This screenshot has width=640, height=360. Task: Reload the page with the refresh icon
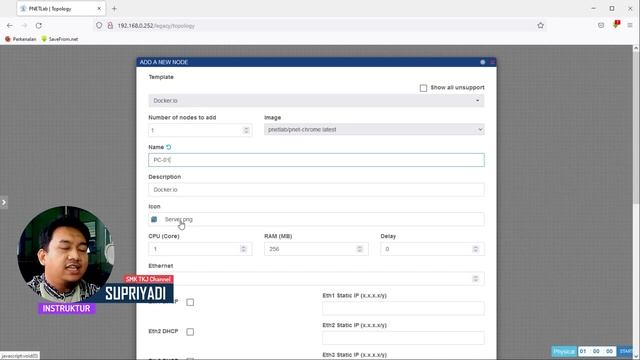click(39, 25)
